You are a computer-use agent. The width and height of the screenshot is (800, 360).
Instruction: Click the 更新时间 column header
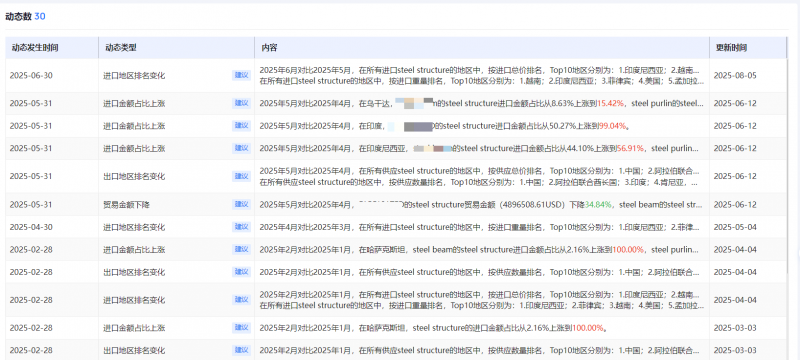tap(731, 48)
